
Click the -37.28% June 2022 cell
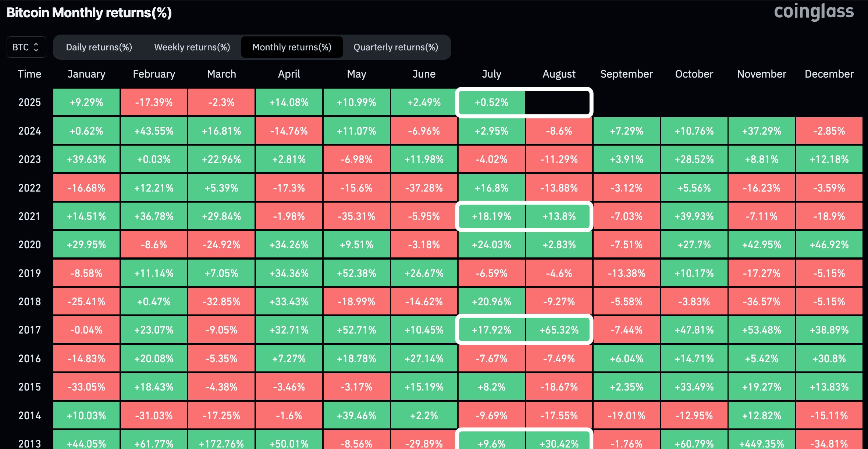tap(424, 188)
